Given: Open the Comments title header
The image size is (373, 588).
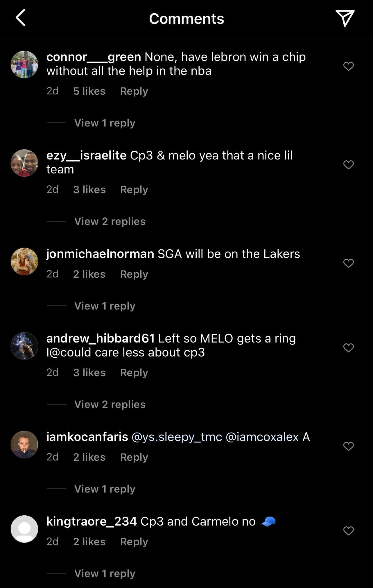Looking at the screenshot, I should click(x=186, y=19).
